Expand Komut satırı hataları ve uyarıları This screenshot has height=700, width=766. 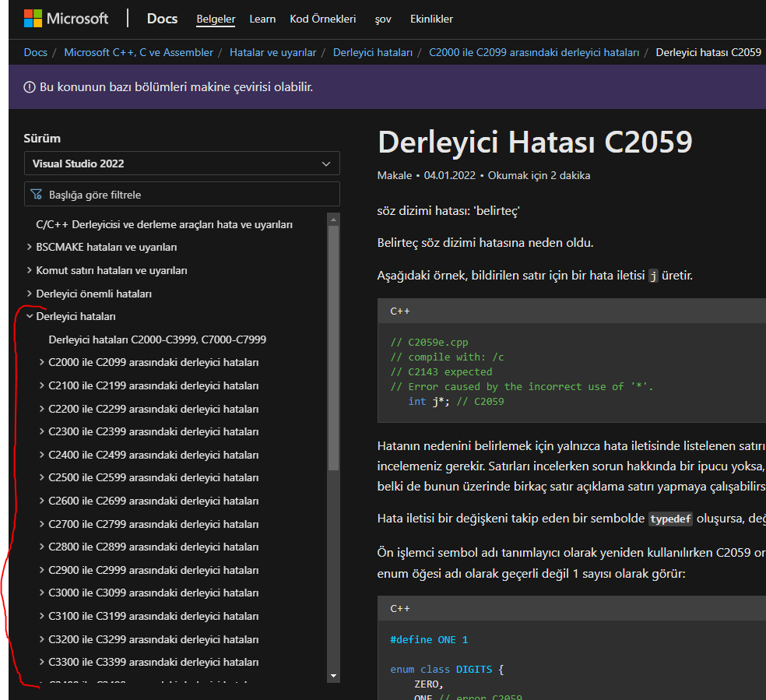30,271
